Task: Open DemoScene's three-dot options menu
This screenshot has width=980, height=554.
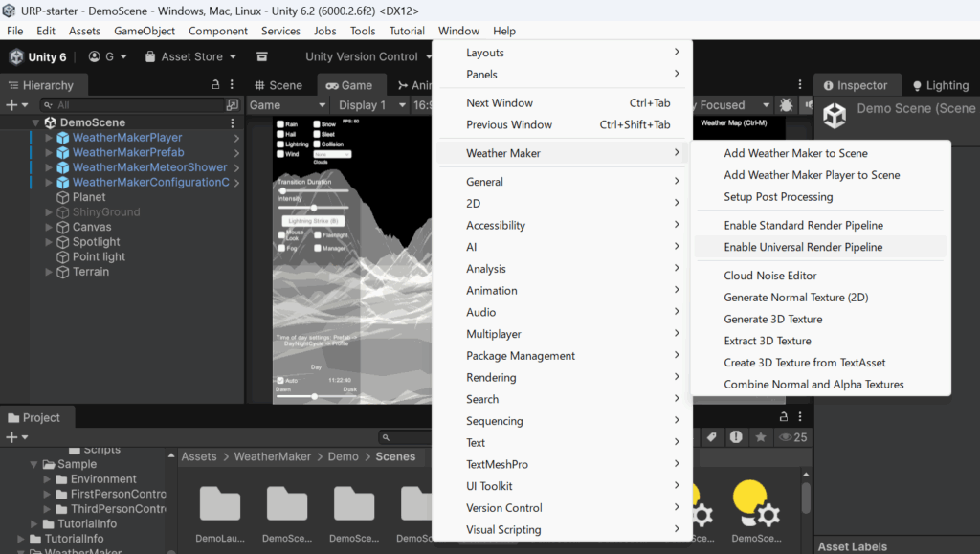Action: click(233, 122)
